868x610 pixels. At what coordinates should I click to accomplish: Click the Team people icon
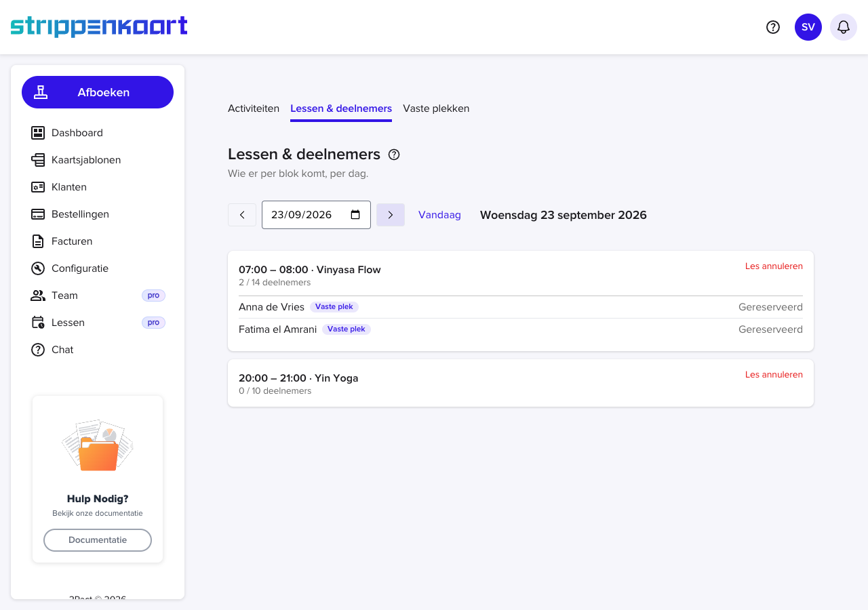coord(38,296)
